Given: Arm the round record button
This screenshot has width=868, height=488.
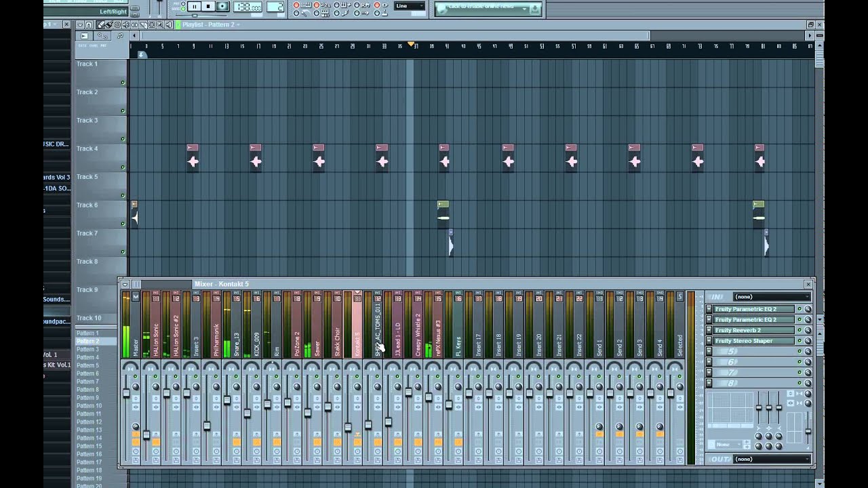Looking at the screenshot, I should 222,5.
